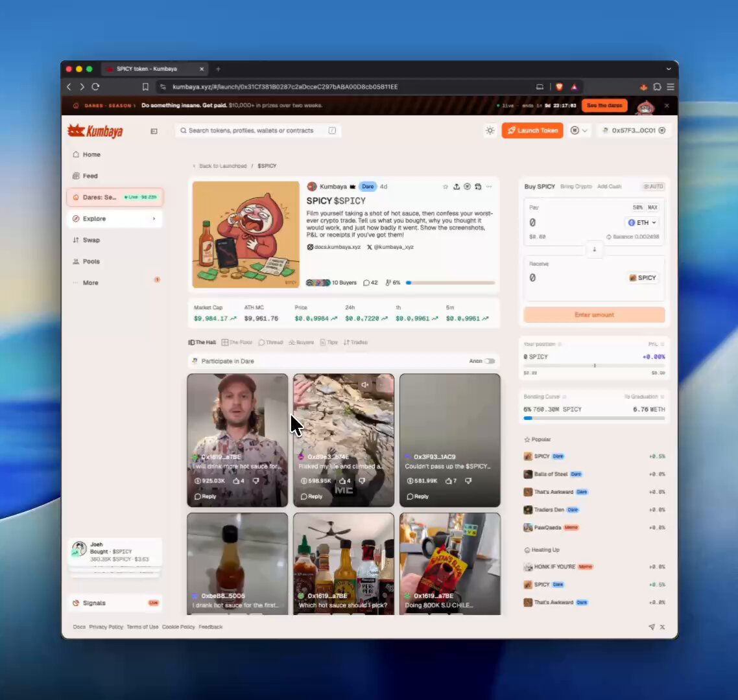Share SPICY token via upload icon
The width and height of the screenshot is (738, 700).
[457, 187]
